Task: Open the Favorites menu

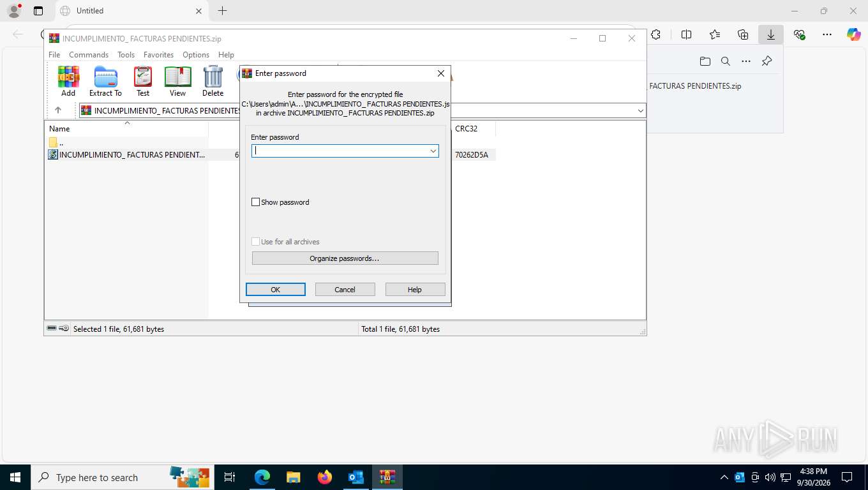Action: [158, 55]
